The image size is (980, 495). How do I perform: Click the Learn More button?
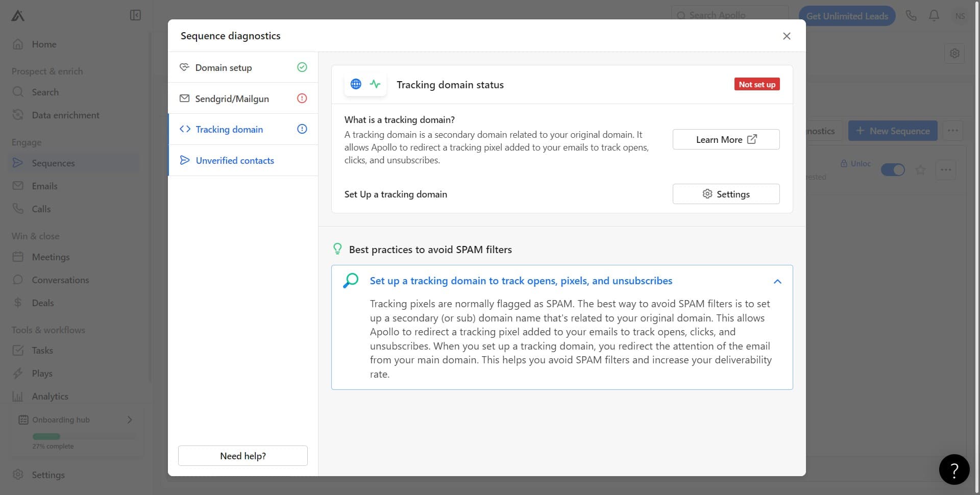[x=726, y=139]
